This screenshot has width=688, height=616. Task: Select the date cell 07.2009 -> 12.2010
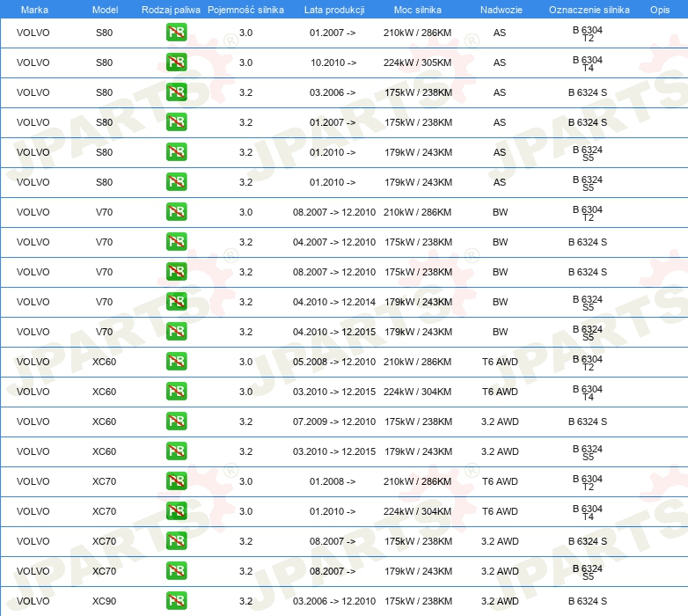pyautogui.click(x=334, y=422)
